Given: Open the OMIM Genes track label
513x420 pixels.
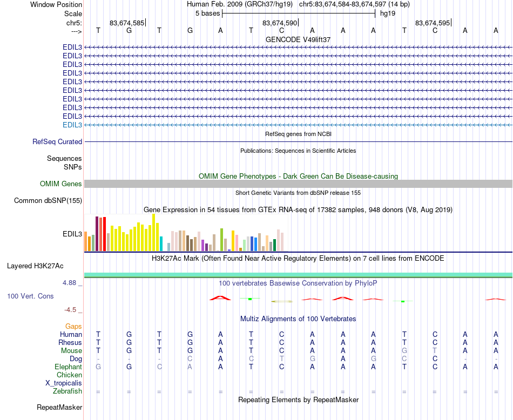Looking at the screenshot, I should [x=61, y=184].
